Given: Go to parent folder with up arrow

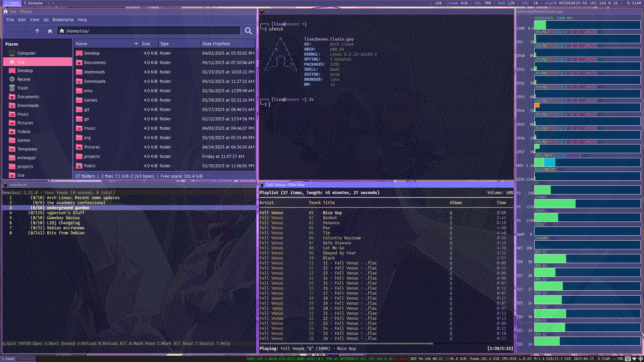Looking at the screenshot, I should (37, 31).
